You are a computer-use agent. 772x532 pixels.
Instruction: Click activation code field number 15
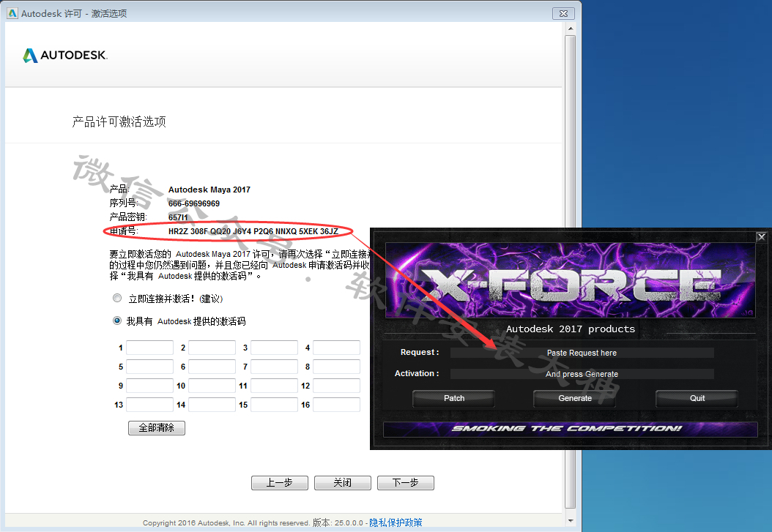click(x=274, y=405)
